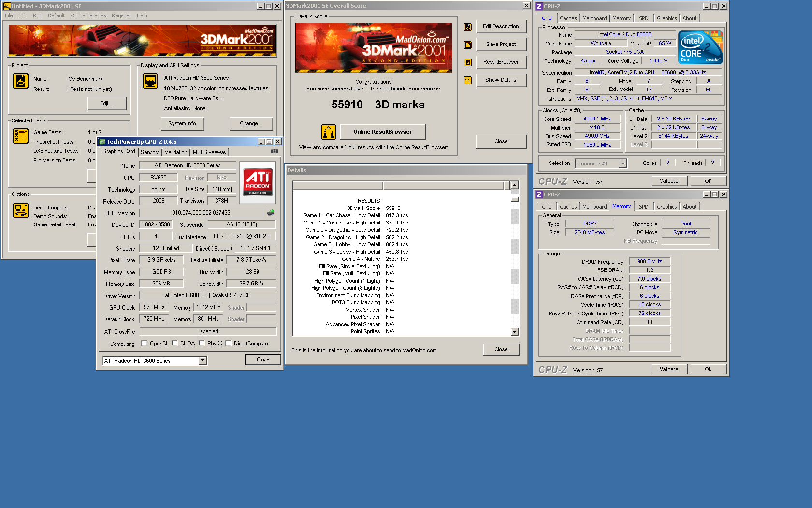Image resolution: width=812 pixels, height=508 pixels.
Task: Click the Online ResultBrowser button
Action: pos(383,132)
